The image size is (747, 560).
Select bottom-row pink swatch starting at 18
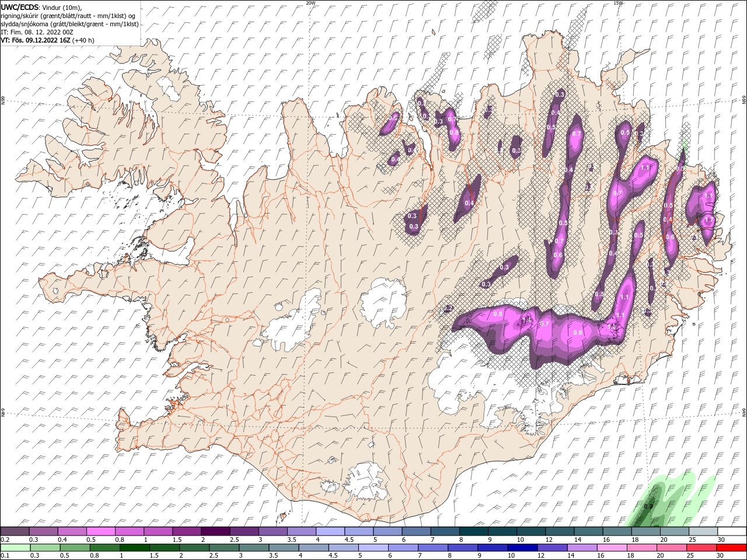click(x=642, y=548)
